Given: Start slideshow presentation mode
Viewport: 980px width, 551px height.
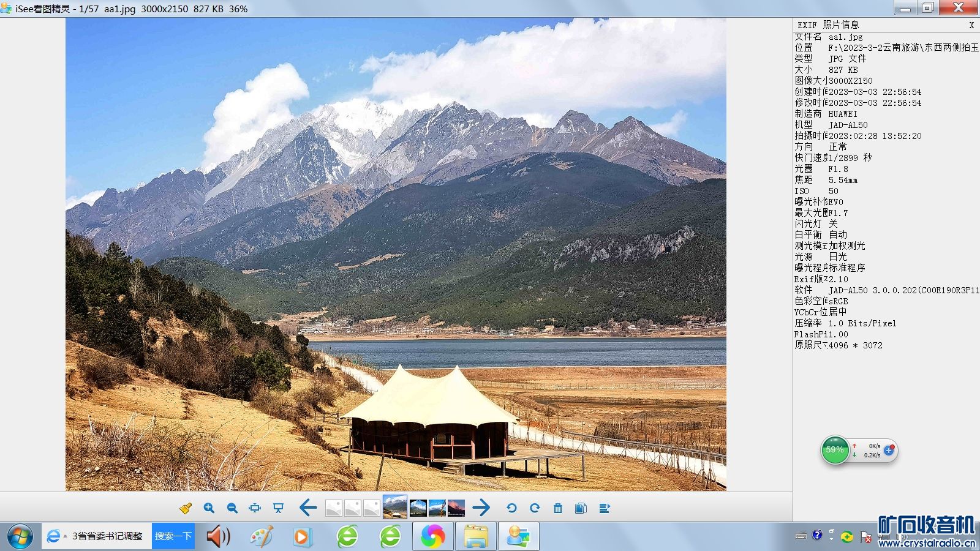Looking at the screenshot, I should 278,508.
